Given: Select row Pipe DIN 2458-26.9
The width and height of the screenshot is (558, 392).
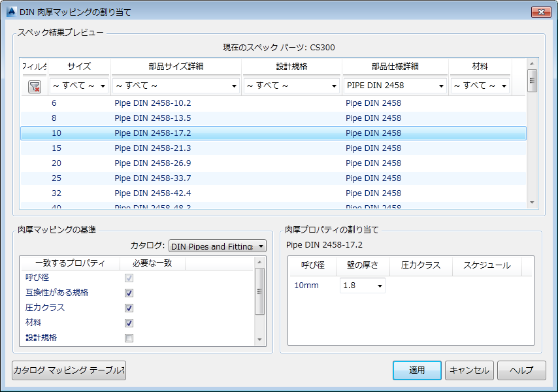Looking at the screenshot, I should point(273,163).
